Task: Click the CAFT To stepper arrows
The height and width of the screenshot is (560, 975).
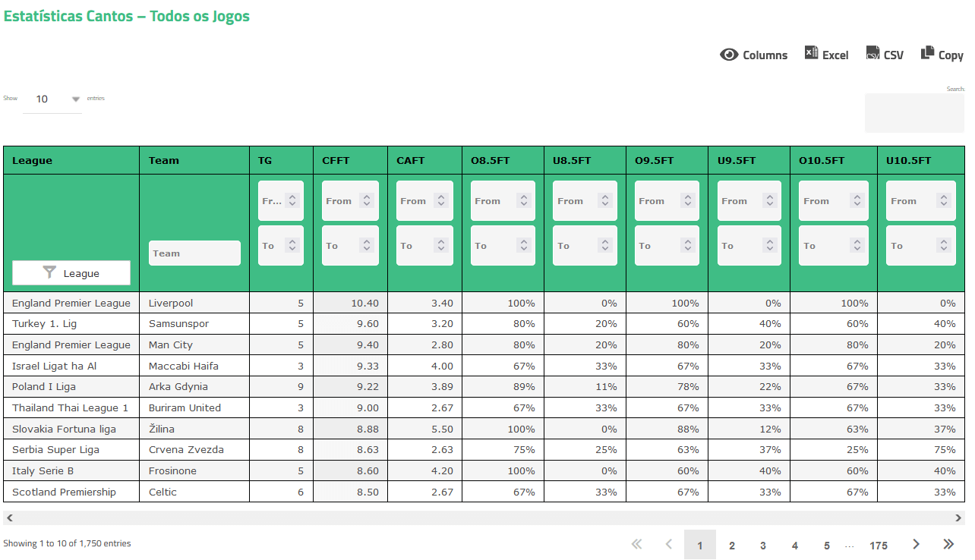Action: [441, 245]
